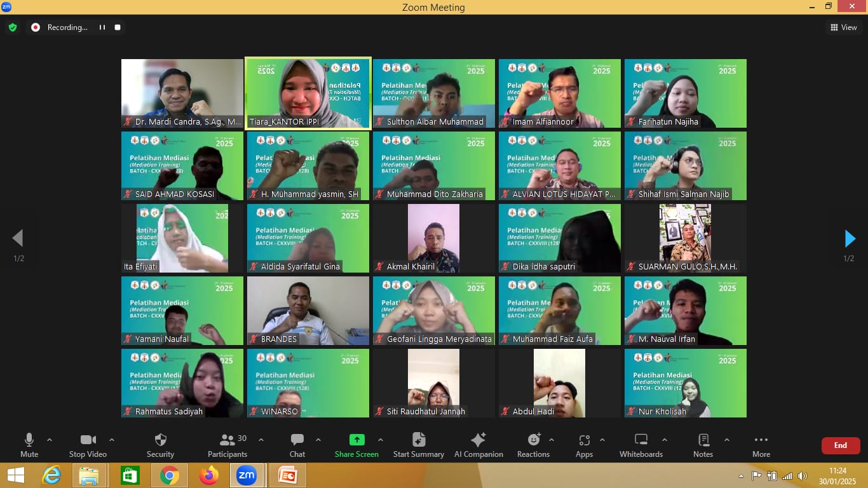Open the Chat panel
This screenshot has height=488, width=868.
click(297, 445)
